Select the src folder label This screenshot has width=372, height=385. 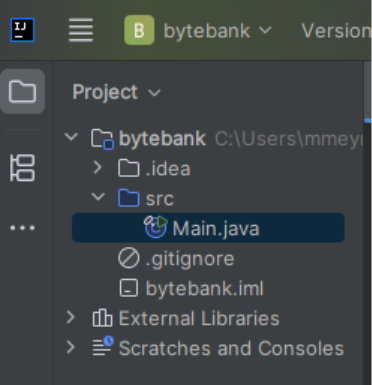(160, 199)
